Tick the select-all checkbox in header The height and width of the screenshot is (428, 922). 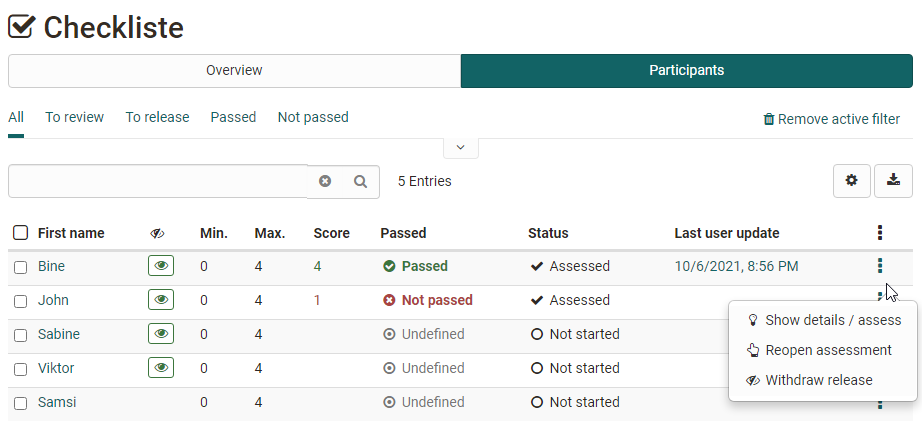[20, 233]
